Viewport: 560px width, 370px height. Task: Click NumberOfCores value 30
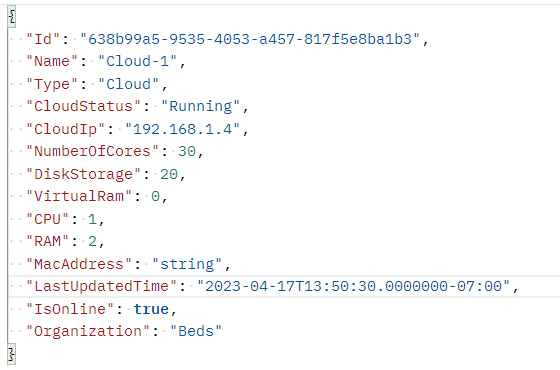point(187,151)
